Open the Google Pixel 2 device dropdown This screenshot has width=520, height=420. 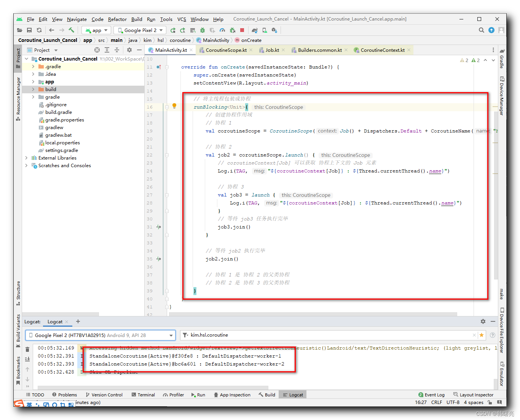pyautogui.click(x=140, y=30)
